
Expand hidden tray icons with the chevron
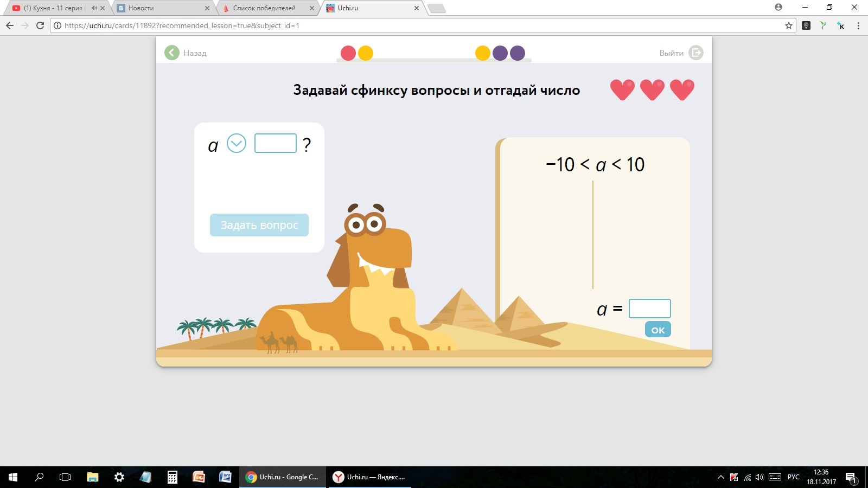click(x=720, y=477)
